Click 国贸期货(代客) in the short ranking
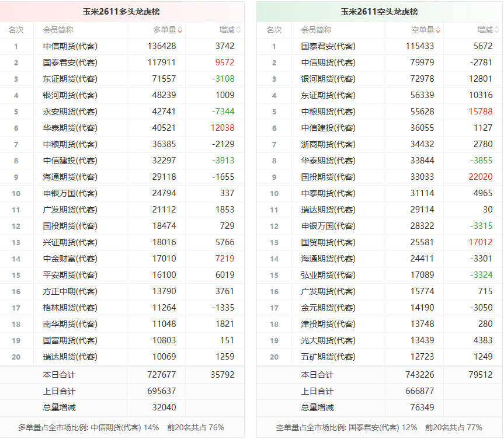The width and height of the screenshot is (504, 439). point(328,242)
